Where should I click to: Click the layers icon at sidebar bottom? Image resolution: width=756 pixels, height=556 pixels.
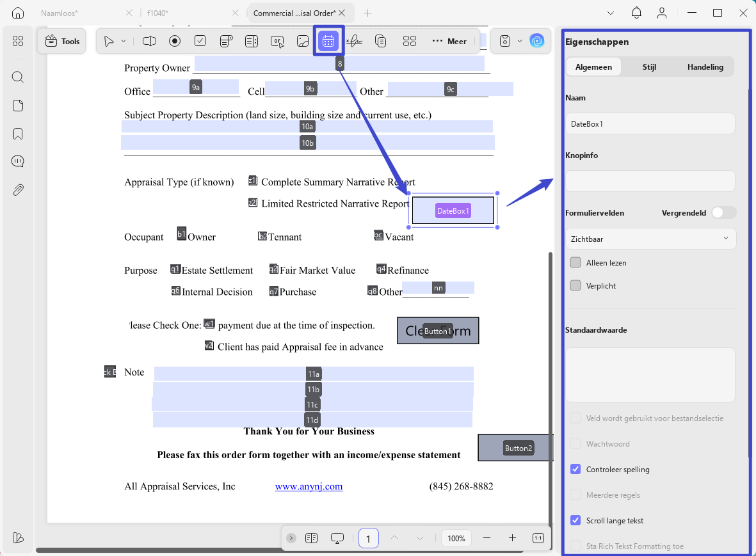(18, 537)
